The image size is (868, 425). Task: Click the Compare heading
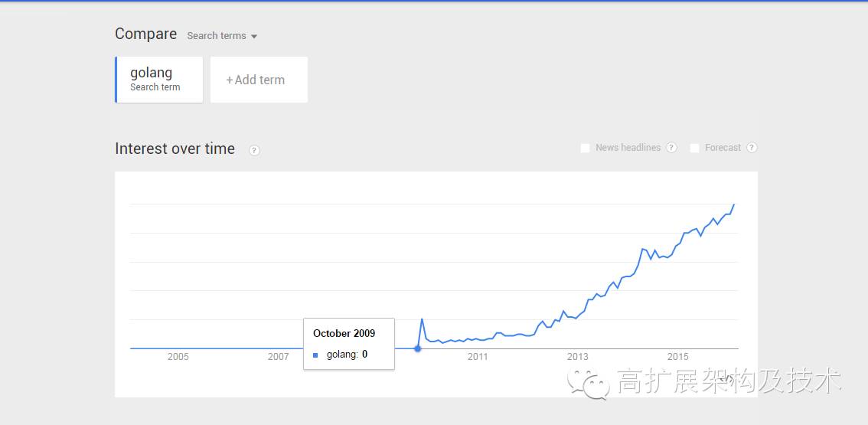coord(146,34)
